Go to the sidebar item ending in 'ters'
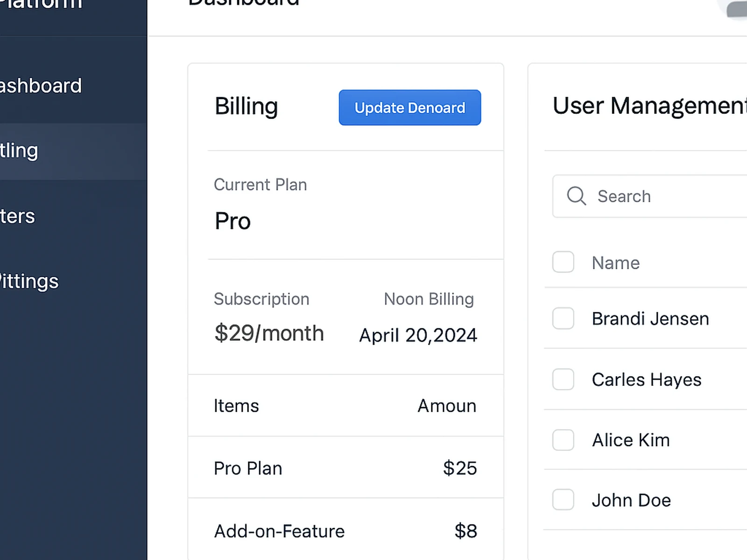The height and width of the screenshot is (560, 747). click(17, 216)
